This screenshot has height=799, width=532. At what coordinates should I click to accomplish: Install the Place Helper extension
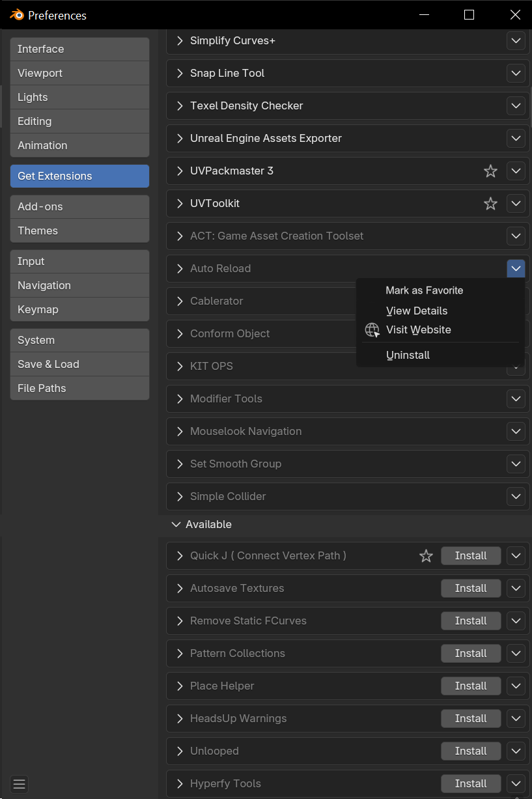tap(471, 686)
